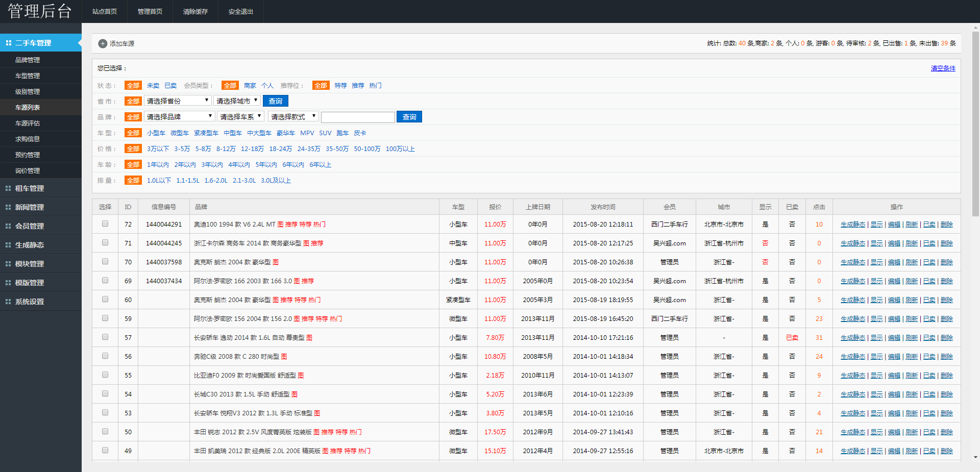Click the 清空条件 link
Viewport: 980px width, 472px height.
[x=943, y=68]
